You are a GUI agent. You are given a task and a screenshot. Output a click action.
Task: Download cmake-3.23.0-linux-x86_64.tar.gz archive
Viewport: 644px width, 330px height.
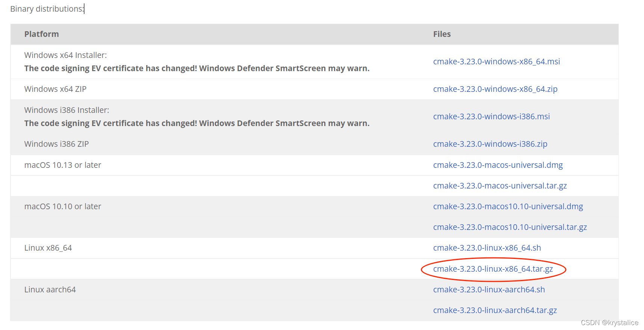tap(493, 269)
